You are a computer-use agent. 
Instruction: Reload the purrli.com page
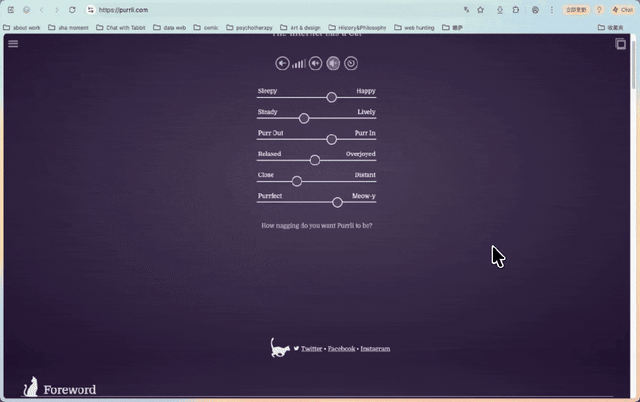tap(72, 10)
